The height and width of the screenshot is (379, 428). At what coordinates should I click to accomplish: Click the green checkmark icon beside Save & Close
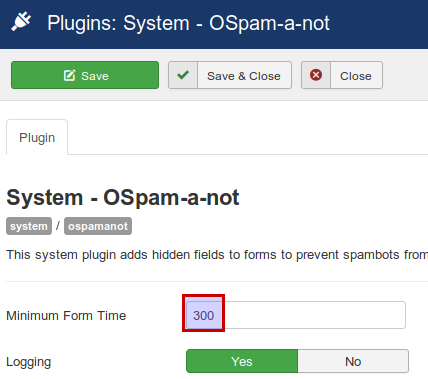click(x=183, y=75)
